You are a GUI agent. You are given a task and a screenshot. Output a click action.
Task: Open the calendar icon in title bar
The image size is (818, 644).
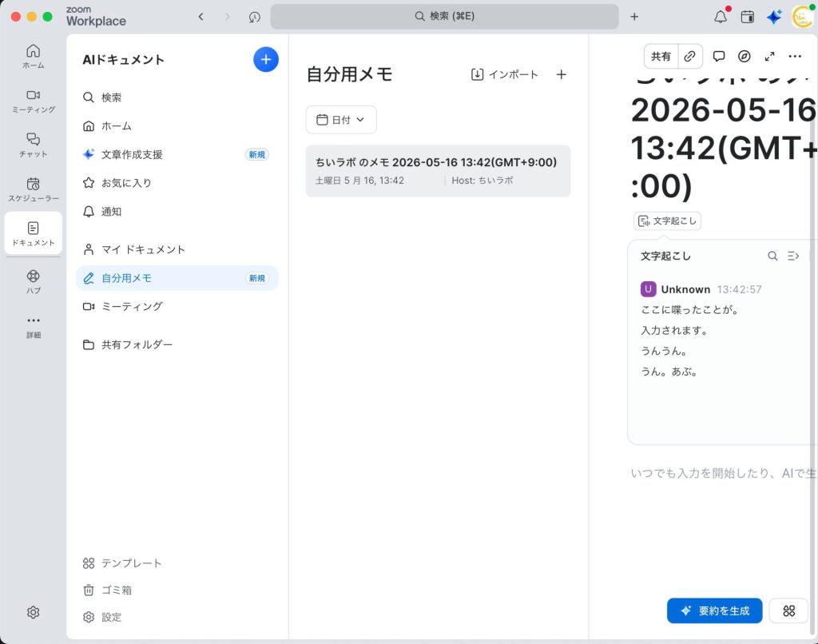747,17
